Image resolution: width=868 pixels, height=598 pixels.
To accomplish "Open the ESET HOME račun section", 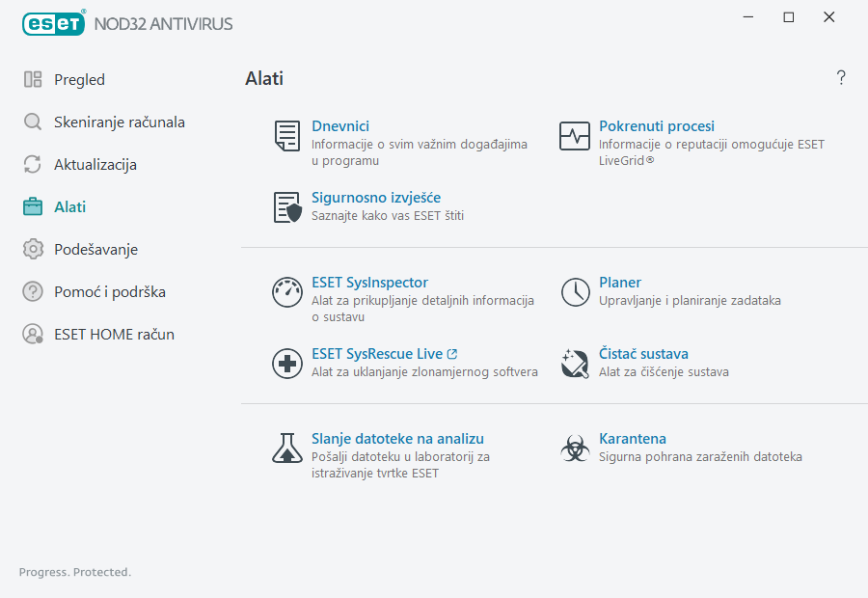I will [114, 334].
